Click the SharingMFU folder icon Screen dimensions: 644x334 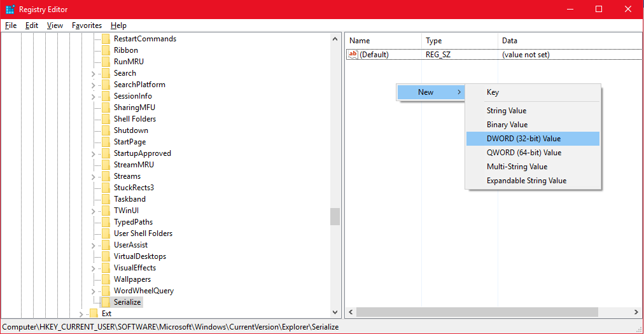106,108
